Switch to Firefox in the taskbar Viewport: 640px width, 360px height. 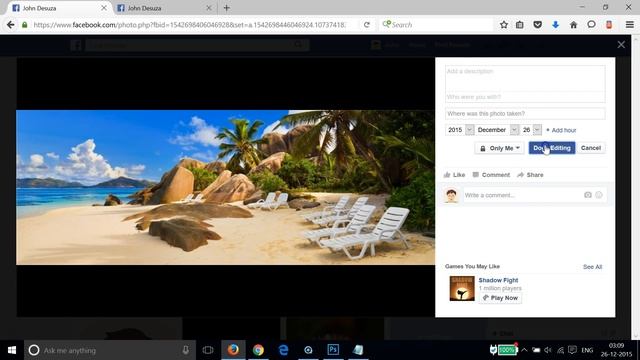233,350
